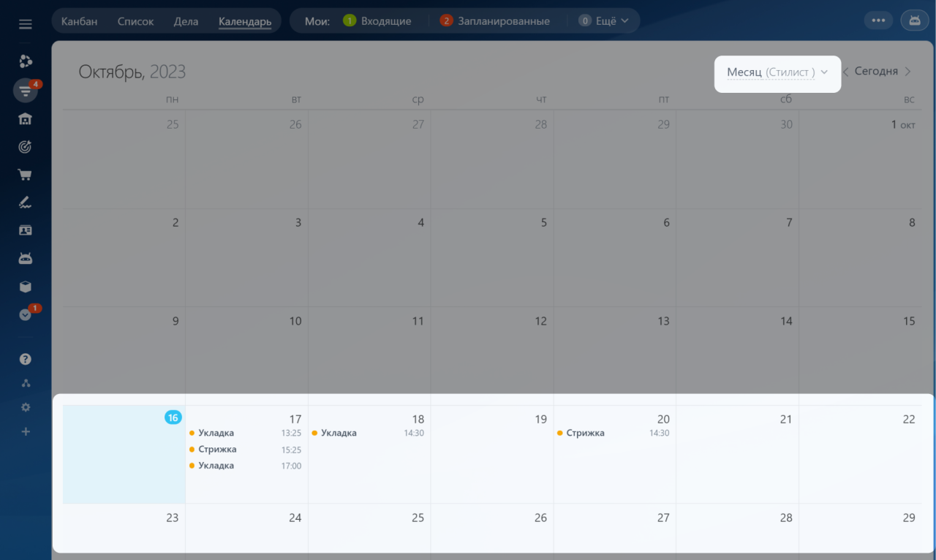Go to previous month arrow
Viewport: 936px width, 560px height.
click(x=845, y=72)
